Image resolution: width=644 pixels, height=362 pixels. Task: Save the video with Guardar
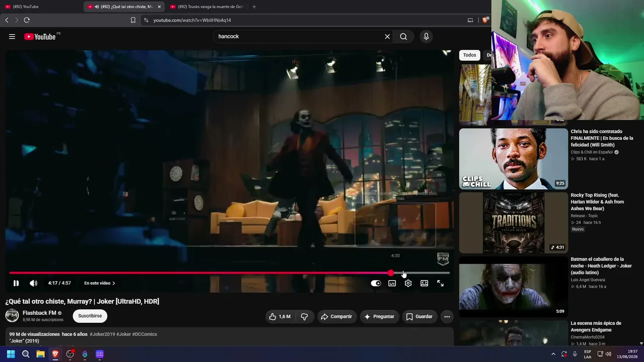tap(419, 316)
